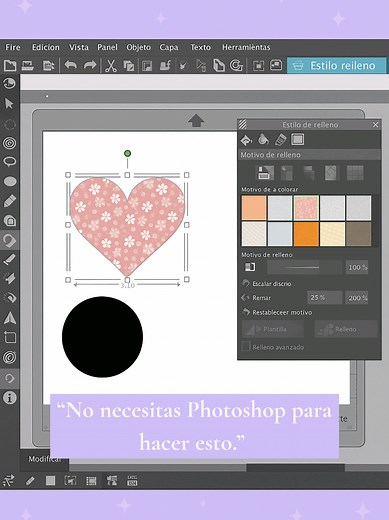
Task: Select the knife cut tool
Action: point(9,259)
